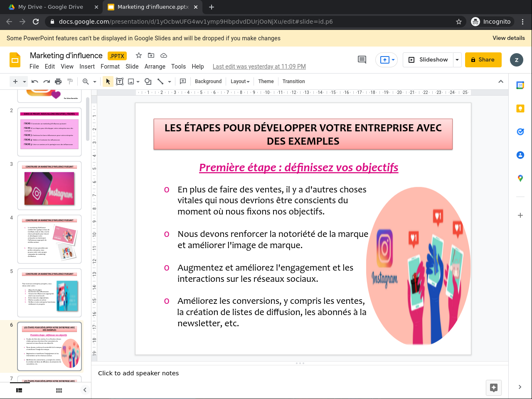Star the Marketing d'influence presentation

pos(139,55)
